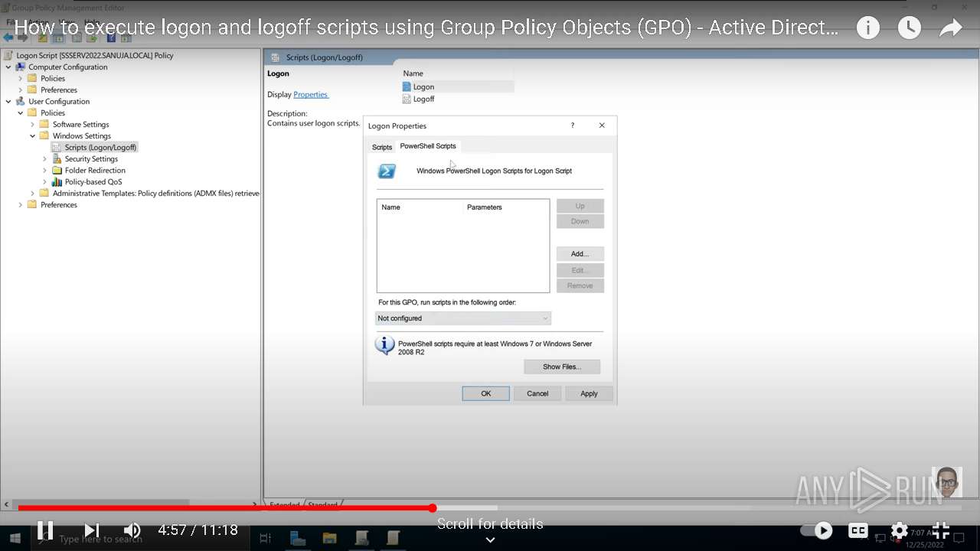The height and width of the screenshot is (551, 980).
Task: Close the Logon Properties dialog
Action: click(x=602, y=126)
